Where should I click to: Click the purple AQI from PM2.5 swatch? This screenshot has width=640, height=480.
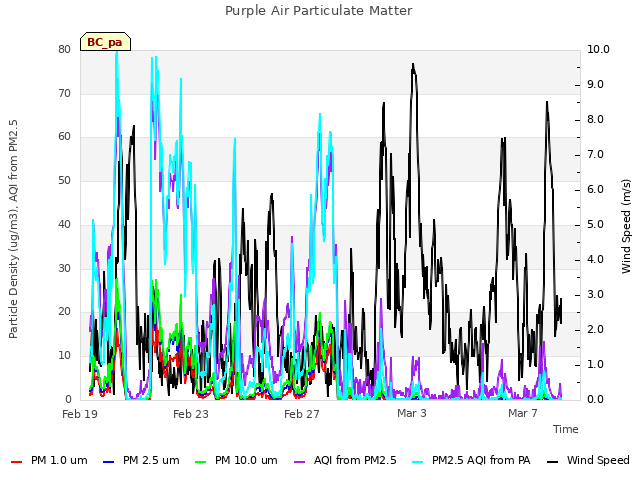coord(299,462)
